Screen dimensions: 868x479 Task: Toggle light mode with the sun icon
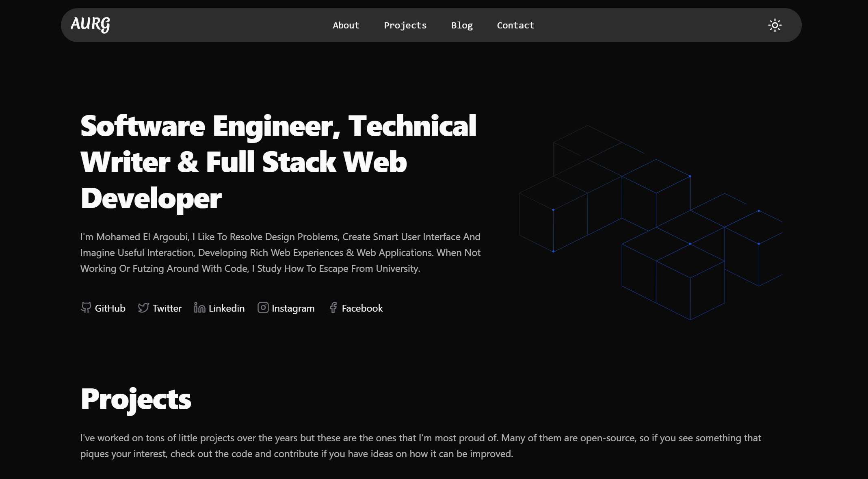[775, 25]
